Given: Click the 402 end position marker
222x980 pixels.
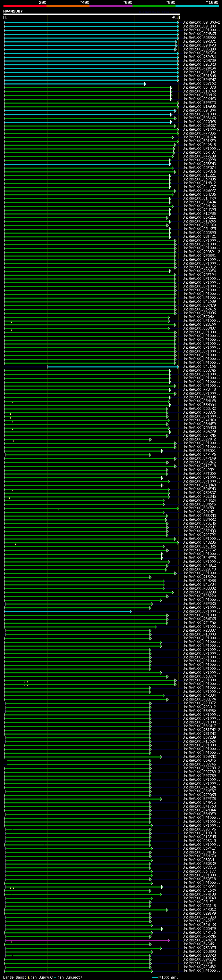Looking at the screenshot, I should point(175,17).
